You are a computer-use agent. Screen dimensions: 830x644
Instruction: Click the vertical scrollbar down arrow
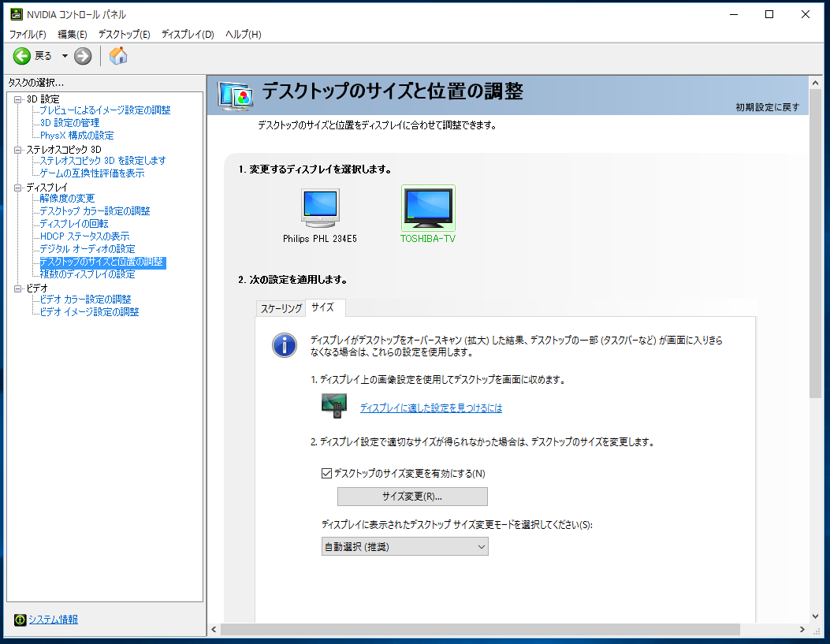click(816, 616)
